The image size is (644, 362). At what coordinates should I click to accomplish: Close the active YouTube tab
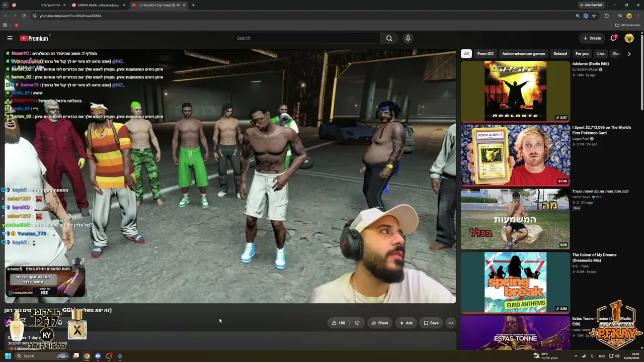coord(184,5)
